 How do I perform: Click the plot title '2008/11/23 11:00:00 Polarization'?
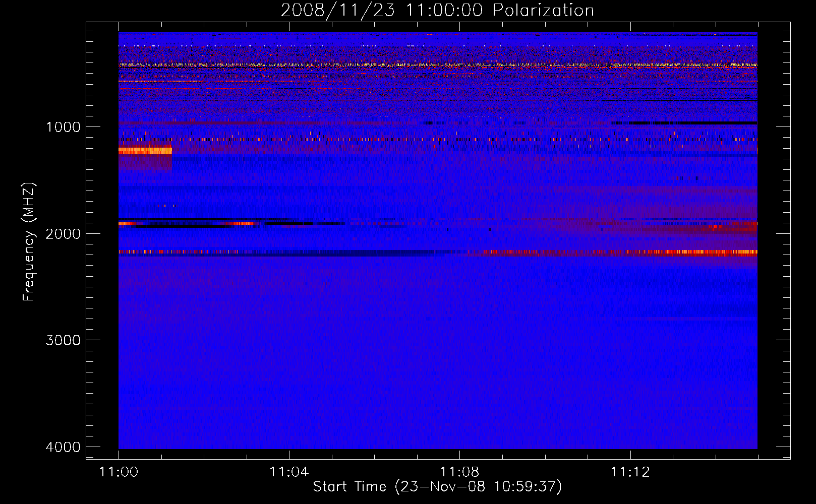[x=437, y=10]
